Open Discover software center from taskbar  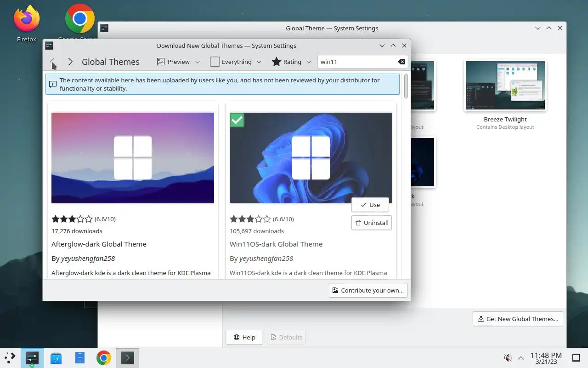[x=56, y=358]
